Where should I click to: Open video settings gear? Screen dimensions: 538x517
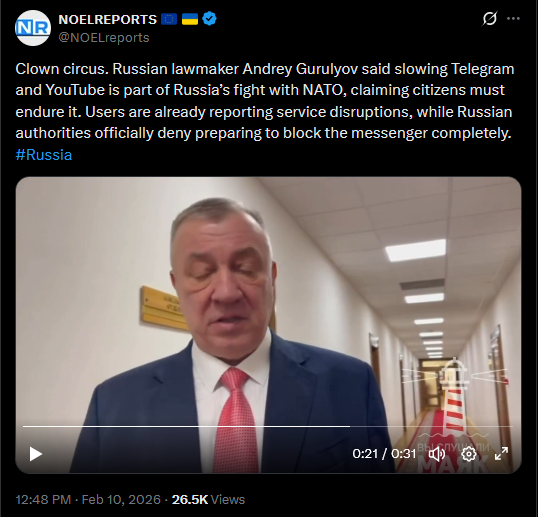pos(469,454)
